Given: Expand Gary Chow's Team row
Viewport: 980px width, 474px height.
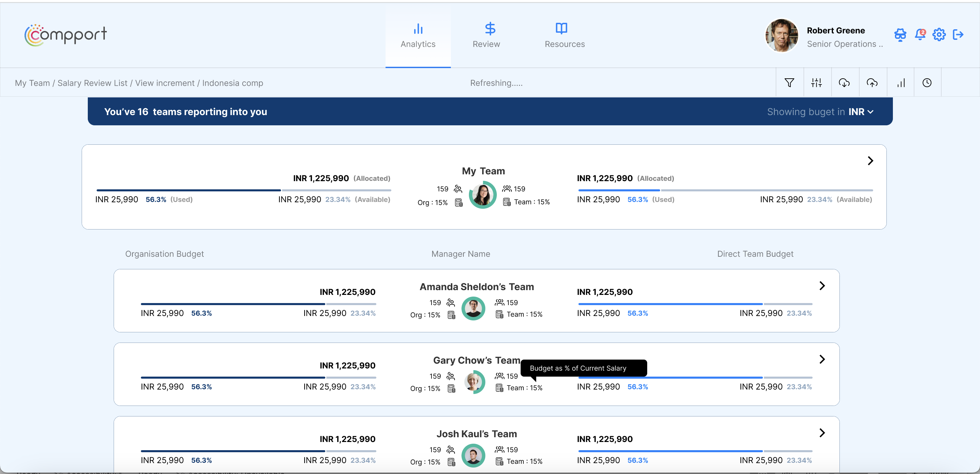Looking at the screenshot, I should point(822,359).
